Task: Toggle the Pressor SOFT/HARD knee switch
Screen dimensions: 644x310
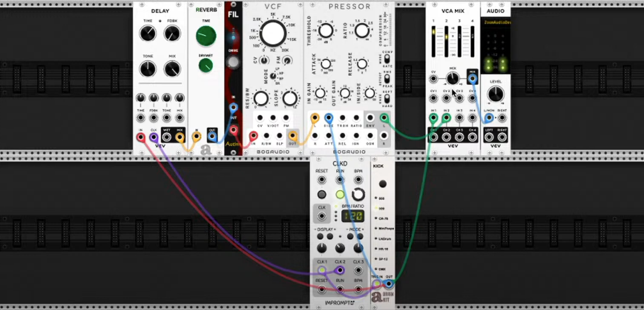Action: [x=387, y=99]
